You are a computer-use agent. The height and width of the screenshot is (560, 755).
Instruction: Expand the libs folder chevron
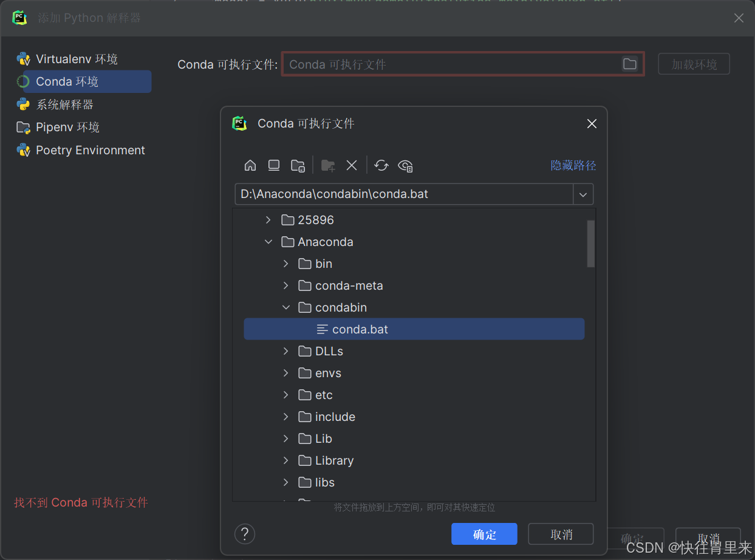click(x=286, y=482)
